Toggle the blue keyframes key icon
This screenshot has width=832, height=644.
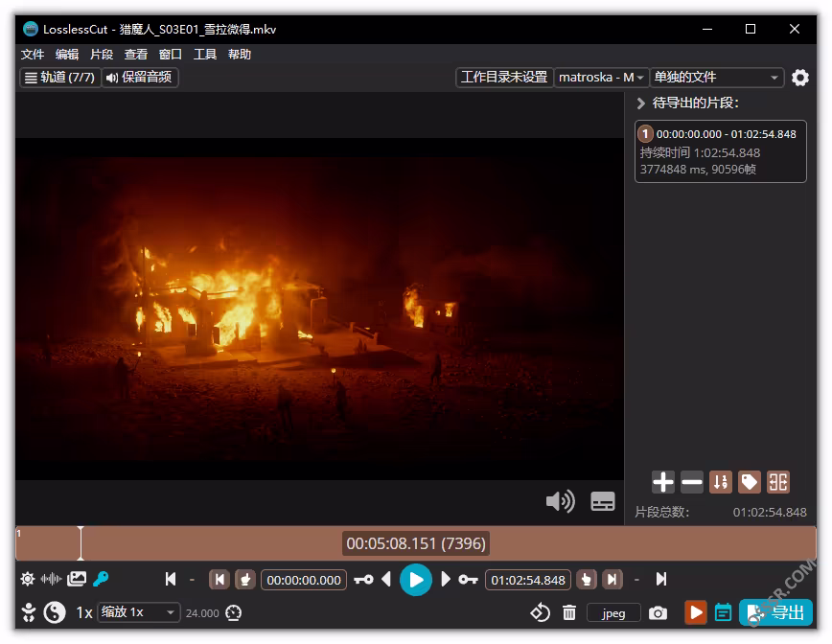(x=101, y=579)
